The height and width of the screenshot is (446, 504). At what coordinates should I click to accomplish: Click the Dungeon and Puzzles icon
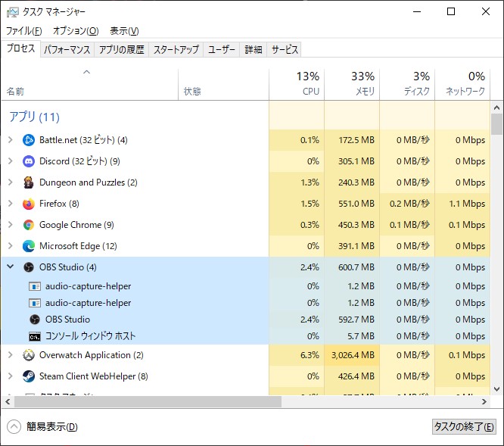point(29,182)
